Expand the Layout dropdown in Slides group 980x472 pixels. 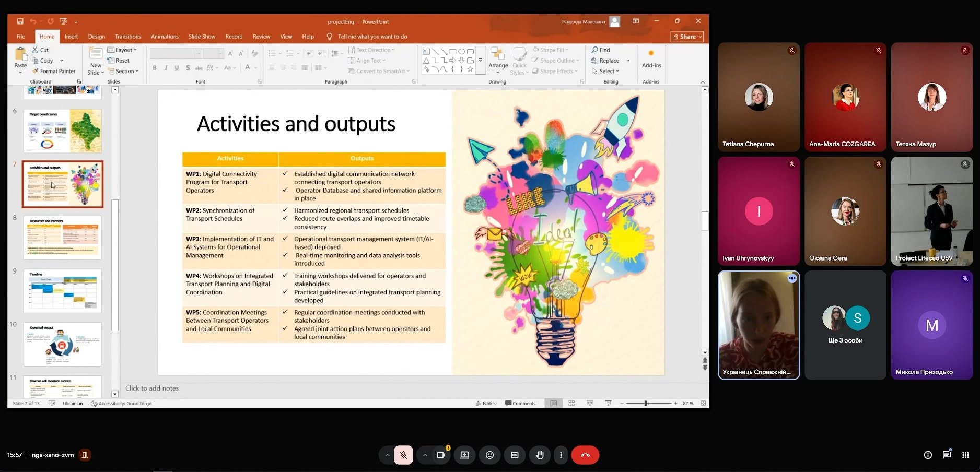point(122,50)
